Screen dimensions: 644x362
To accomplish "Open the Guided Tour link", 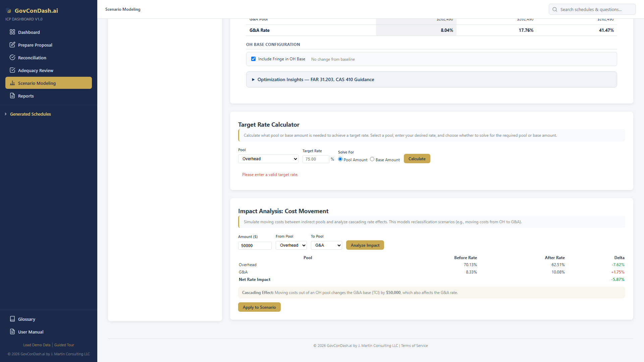I will 64,345.
